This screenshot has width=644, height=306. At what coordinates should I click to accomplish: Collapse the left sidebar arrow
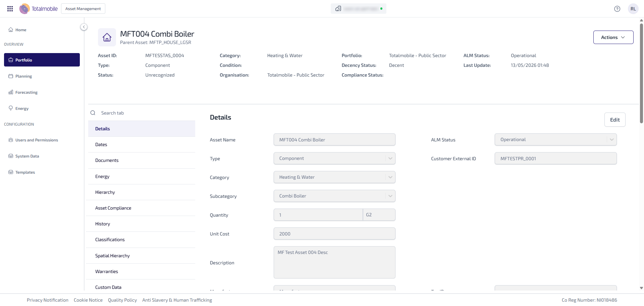(x=84, y=27)
